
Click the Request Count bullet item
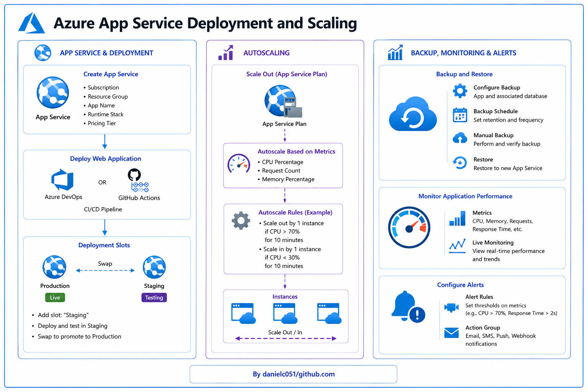tap(279, 171)
